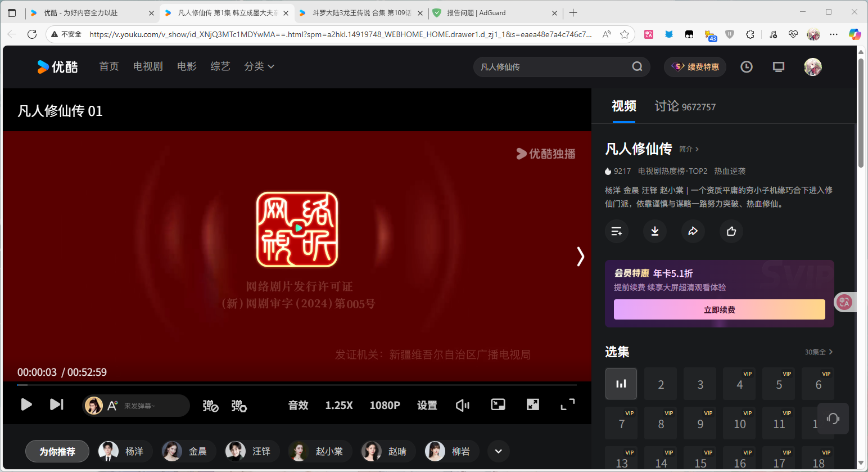Enter fullscreen mode
Viewport: 868px width, 472px height.
click(568, 404)
